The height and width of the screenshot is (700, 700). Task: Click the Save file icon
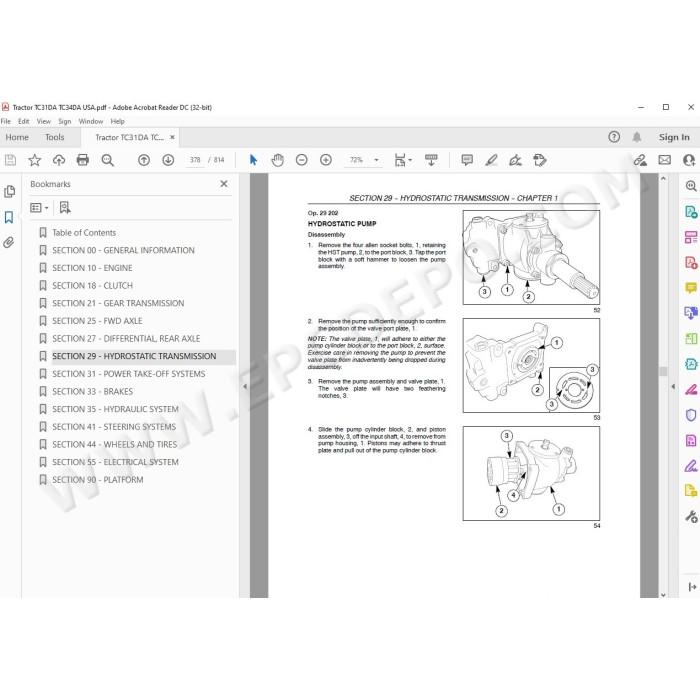[10, 160]
